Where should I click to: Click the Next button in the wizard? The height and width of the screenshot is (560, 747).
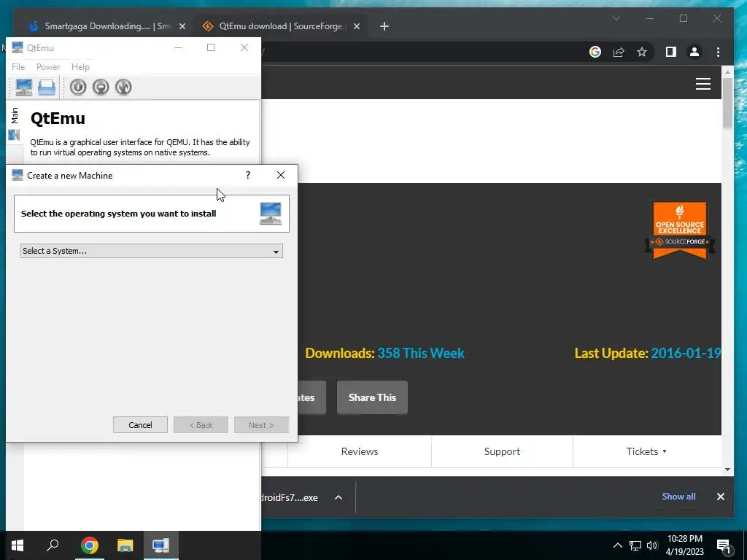coord(261,425)
